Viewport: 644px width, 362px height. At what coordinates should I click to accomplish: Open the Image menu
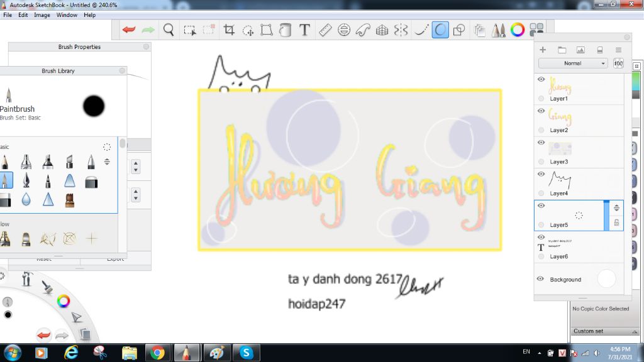pyautogui.click(x=42, y=15)
